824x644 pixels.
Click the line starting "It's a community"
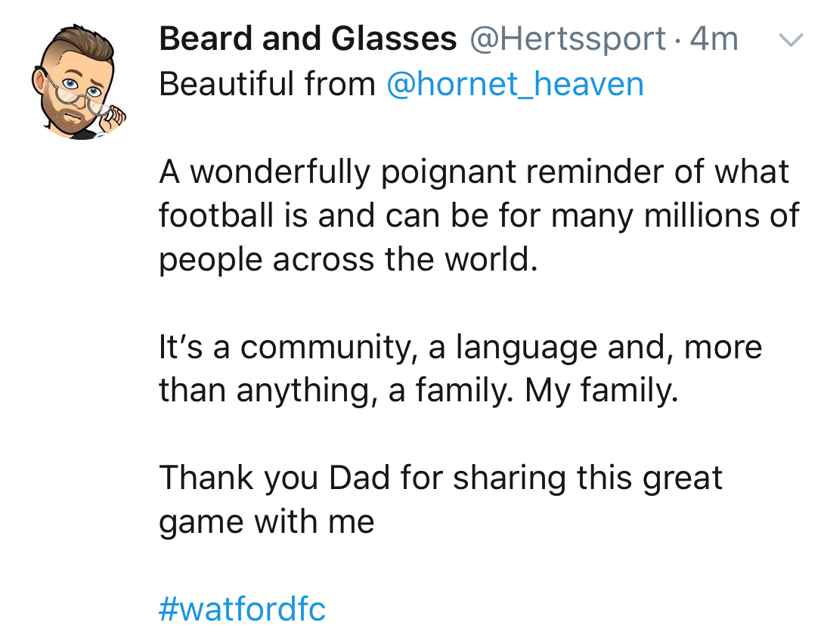(460, 347)
